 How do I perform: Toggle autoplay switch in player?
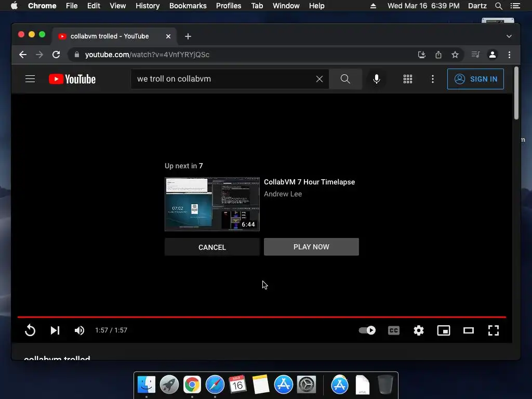click(x=367, y=330)
